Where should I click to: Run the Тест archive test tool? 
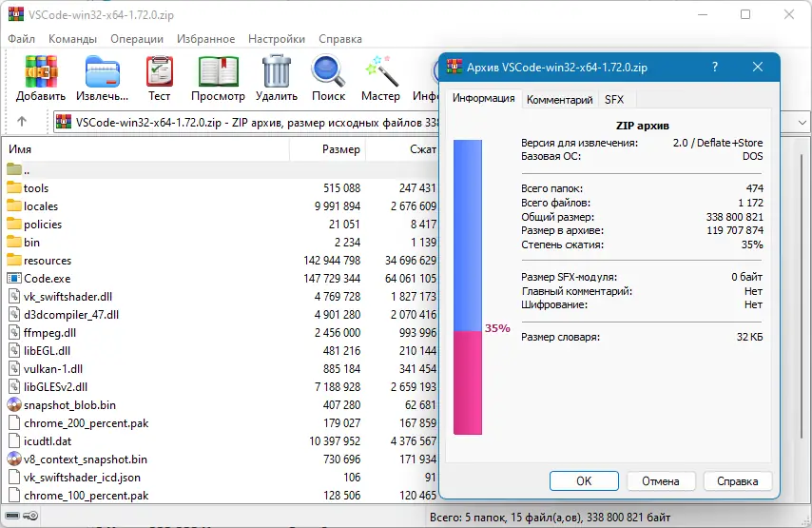tap(159, 71)
